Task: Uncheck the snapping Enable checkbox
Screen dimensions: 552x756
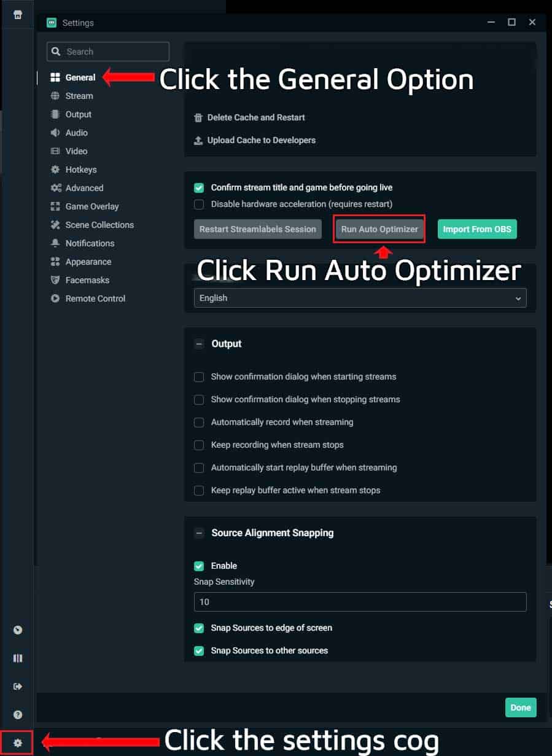Action: click(199, 566)
